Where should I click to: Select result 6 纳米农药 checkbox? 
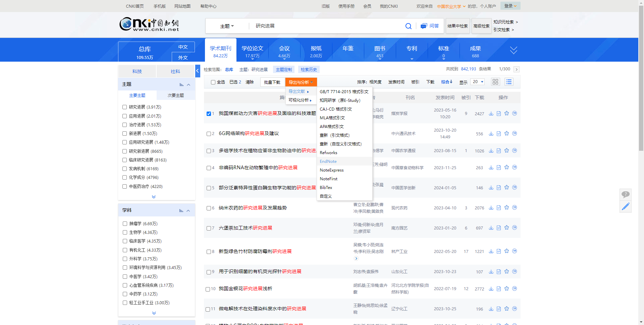(209, 208)
